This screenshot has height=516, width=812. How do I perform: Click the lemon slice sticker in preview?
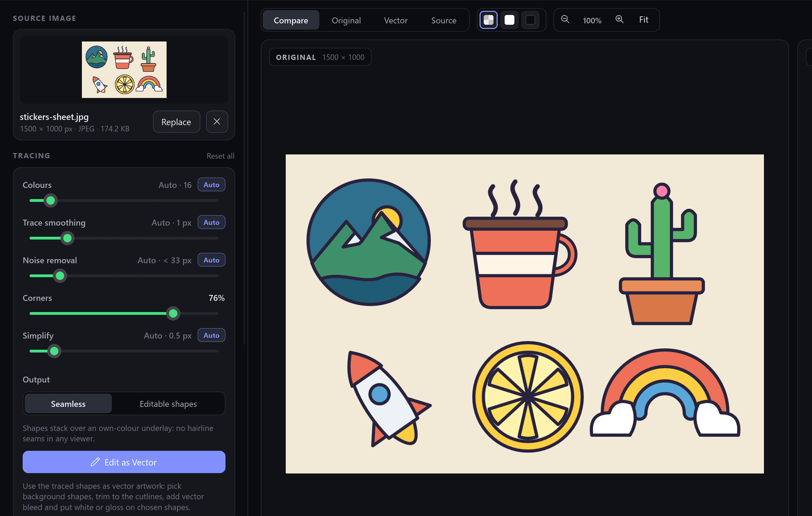tap(528, 397)
